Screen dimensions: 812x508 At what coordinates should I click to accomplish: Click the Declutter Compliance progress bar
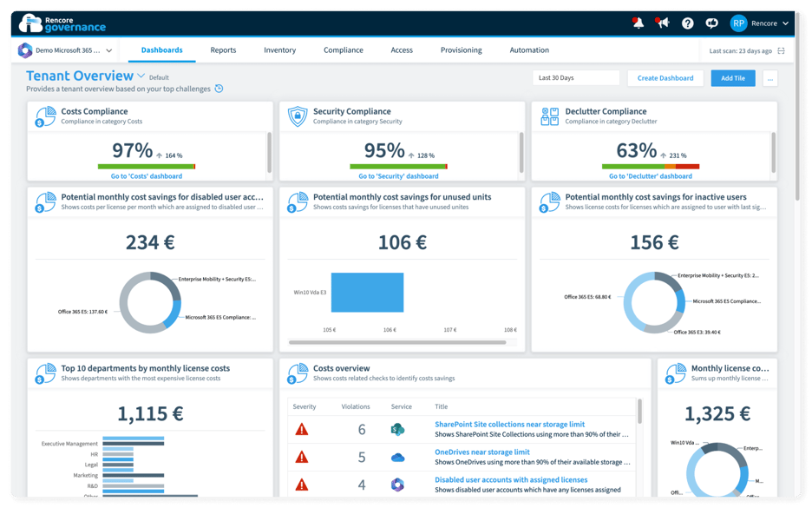(651, 165)
